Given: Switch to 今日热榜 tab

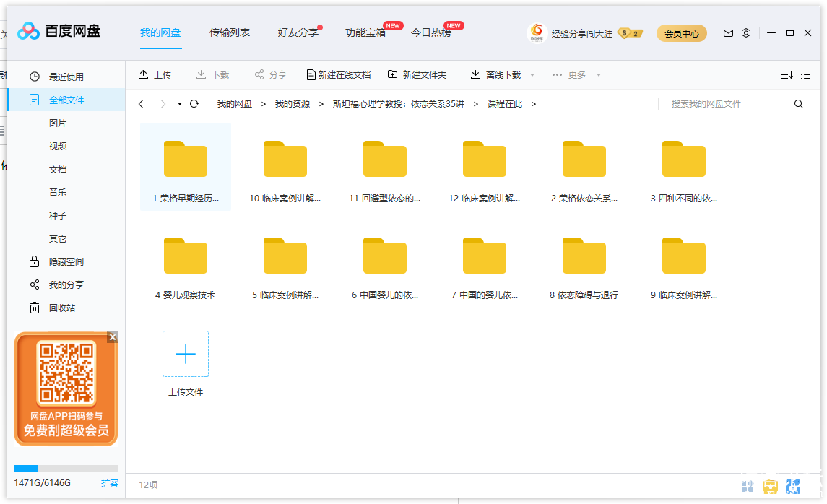Looking at the screenshot, I should click(x=431, y=32).
